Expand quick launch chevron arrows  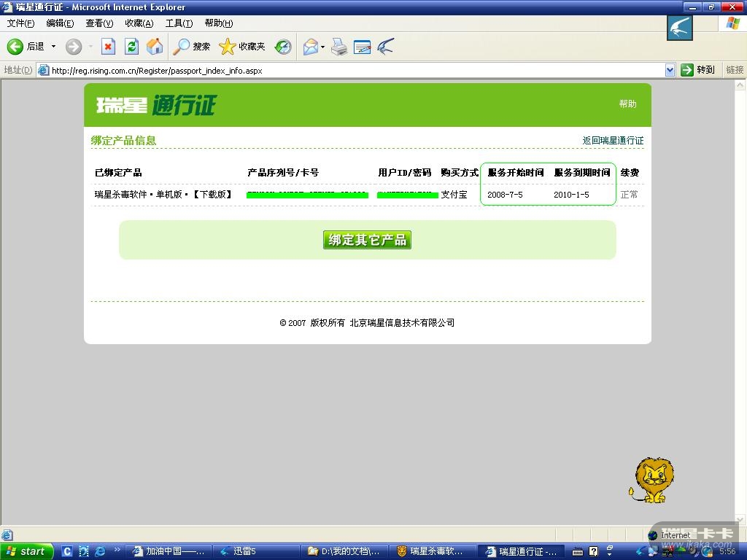pos(117,550)
